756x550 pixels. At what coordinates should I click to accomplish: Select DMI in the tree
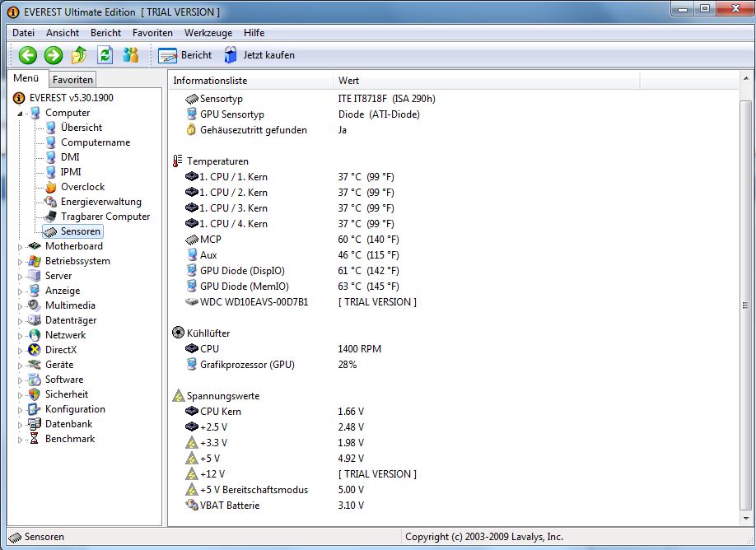pos(70,157)
